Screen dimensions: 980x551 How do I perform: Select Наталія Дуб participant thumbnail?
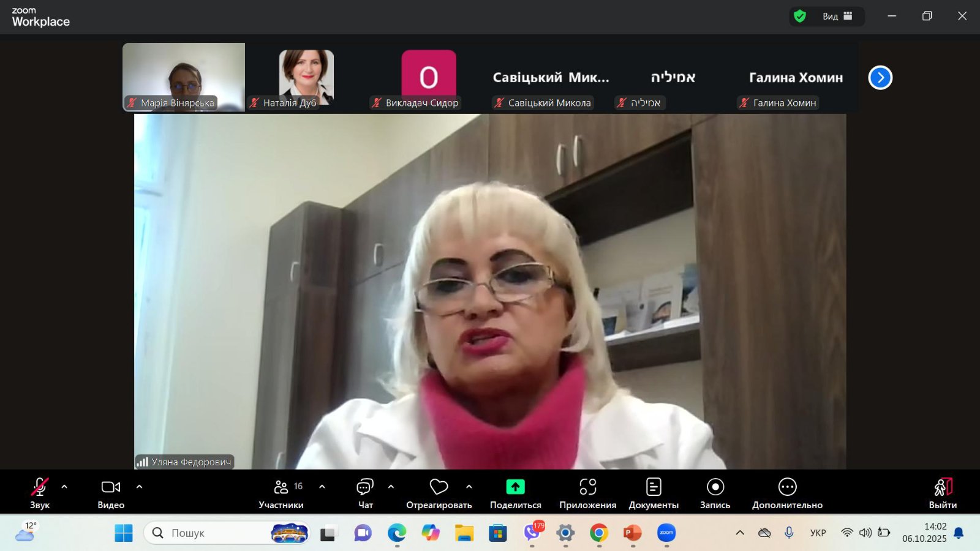tap(306, 77)
